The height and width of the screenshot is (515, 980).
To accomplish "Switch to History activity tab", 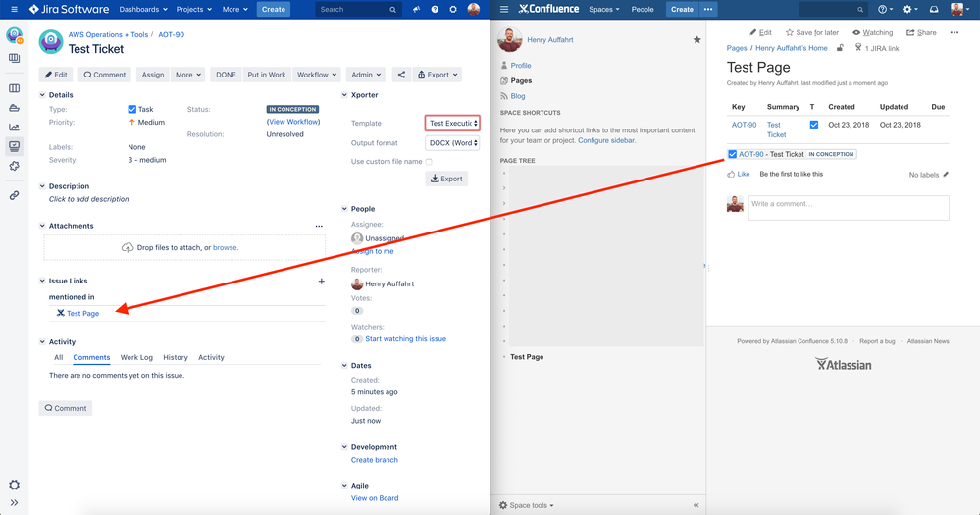I will click(x=176, y=357).
